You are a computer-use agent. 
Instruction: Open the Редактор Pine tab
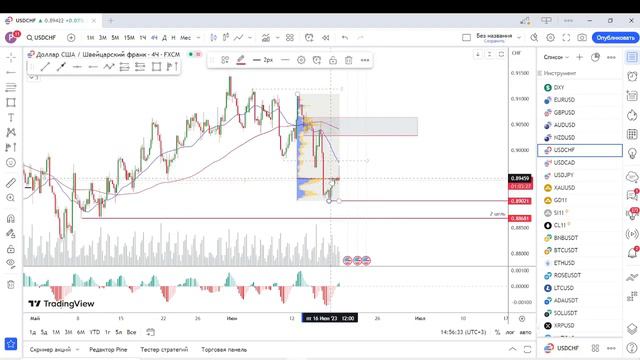108,349
